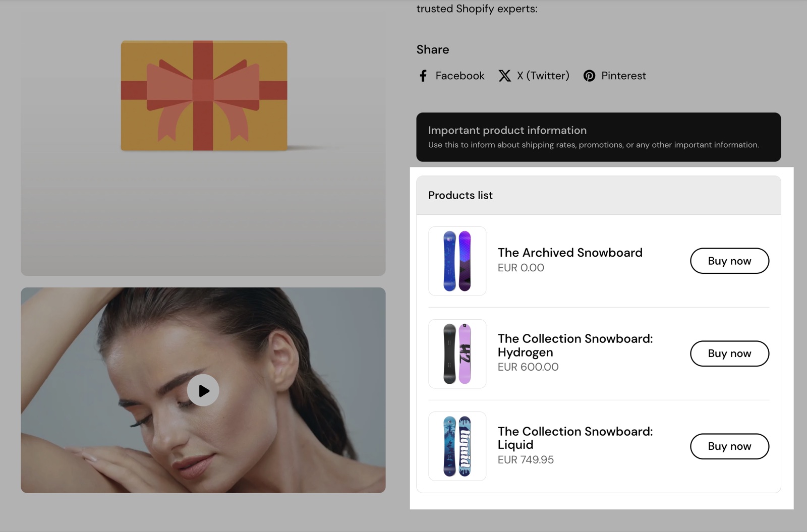Image resolution: width=807 pixels, height=532 pixels.
Task: Open the Hydrogen snowboard thumbnail
Action: tap(457, 353)
